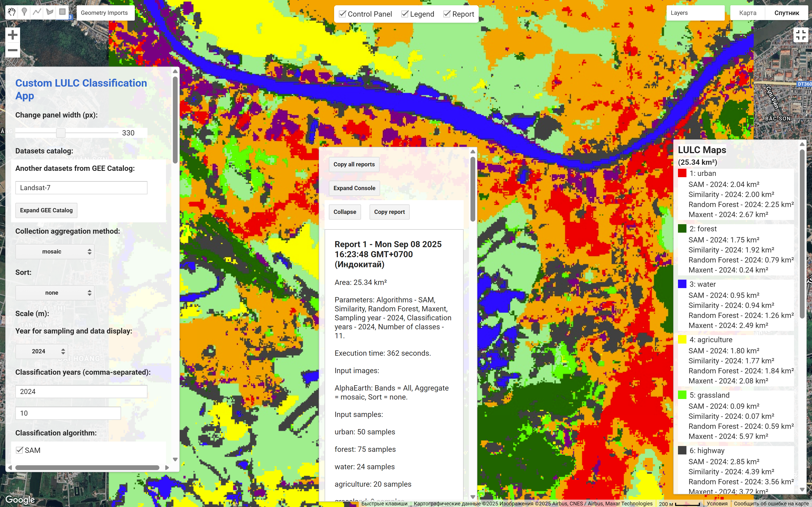Select the draw line tool

point(37,12)
